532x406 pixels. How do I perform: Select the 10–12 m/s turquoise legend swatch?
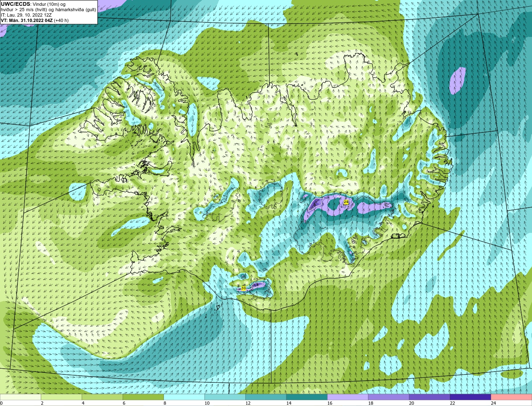tap(225, 397)
